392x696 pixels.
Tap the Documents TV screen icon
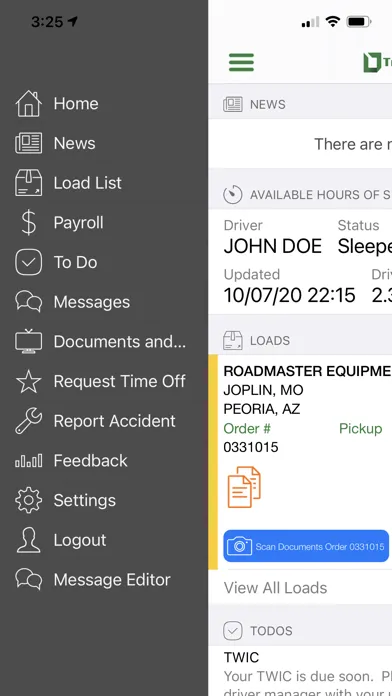point(28,341)
